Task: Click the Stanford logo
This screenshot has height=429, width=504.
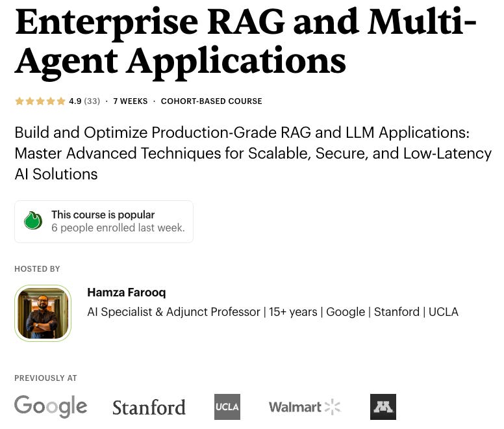Action: [x=149, y=408]
